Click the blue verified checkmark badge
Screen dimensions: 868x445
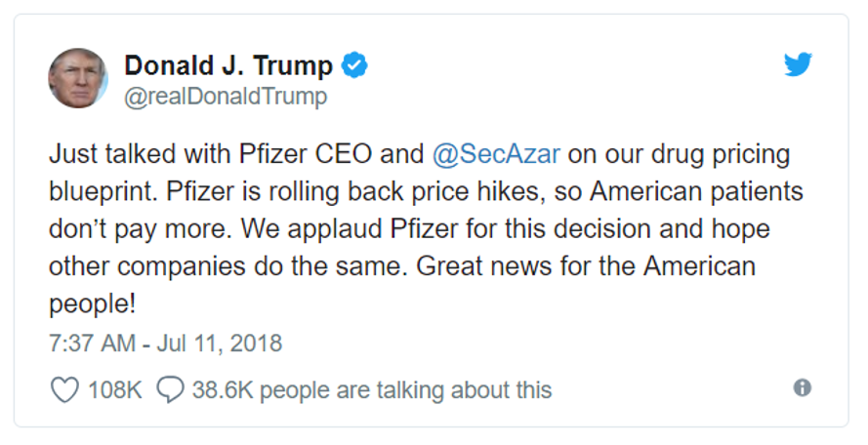pos(354,65)
